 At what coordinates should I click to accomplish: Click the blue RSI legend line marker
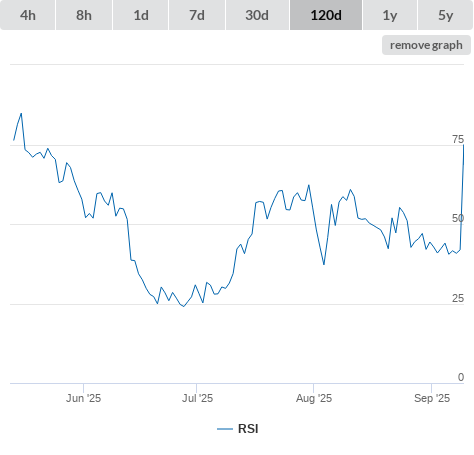pyautogui.click(x=225, y=429)
